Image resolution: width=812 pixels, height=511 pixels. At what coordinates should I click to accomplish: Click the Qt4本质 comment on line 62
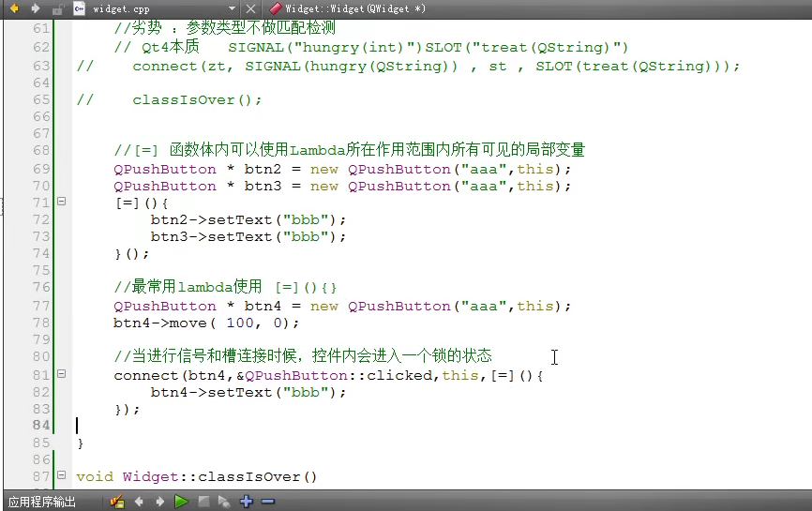pyautogui.click(x=370, y=47)
